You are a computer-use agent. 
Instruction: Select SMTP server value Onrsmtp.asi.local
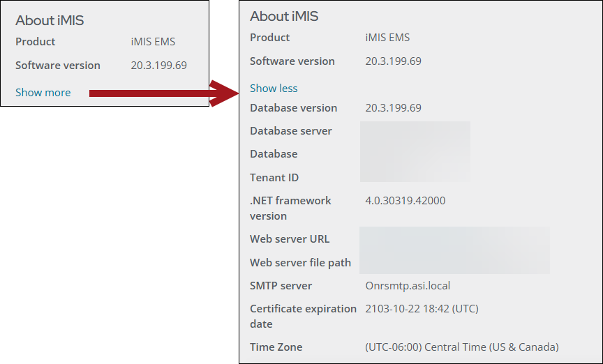408,286
